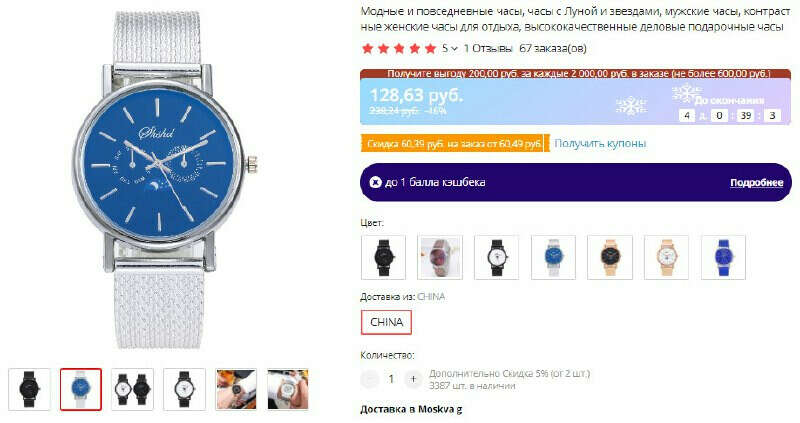Show the two black watches thumbnail
This screenshot has height=423, width=800.
tap(133, 389)
